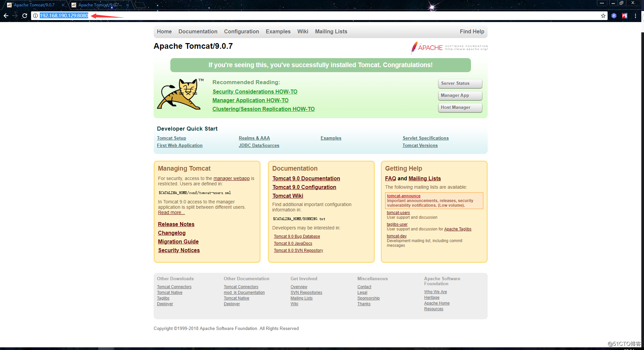
Task: Close the second Apache Tomcat tab
Action: pyautogui.click(x=128, y=5)
